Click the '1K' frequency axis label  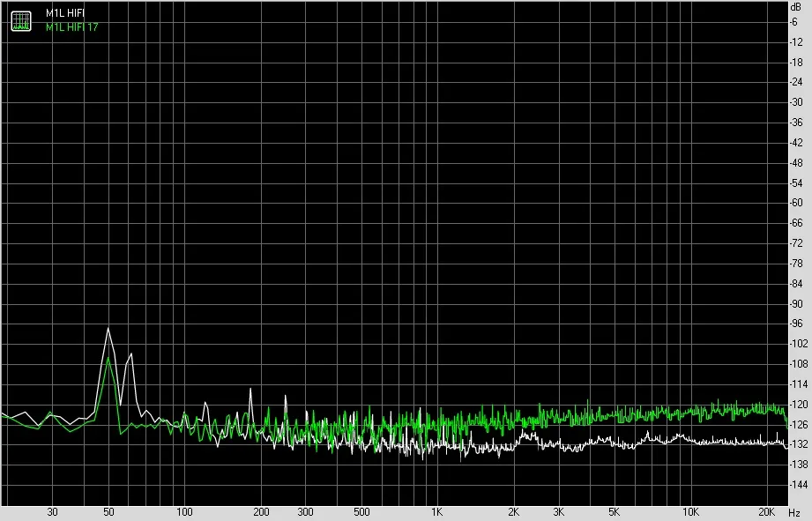coord(436,512)
